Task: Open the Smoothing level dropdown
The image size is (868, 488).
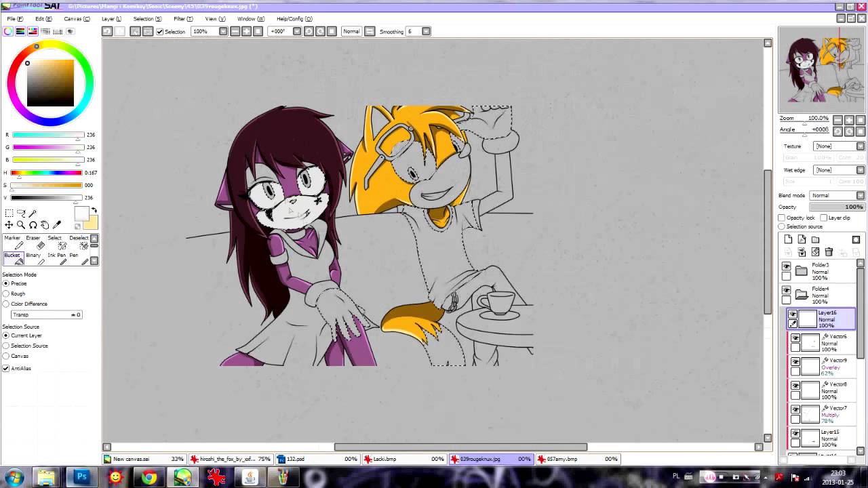Action: pyautogui.click(x=426, y=31)
